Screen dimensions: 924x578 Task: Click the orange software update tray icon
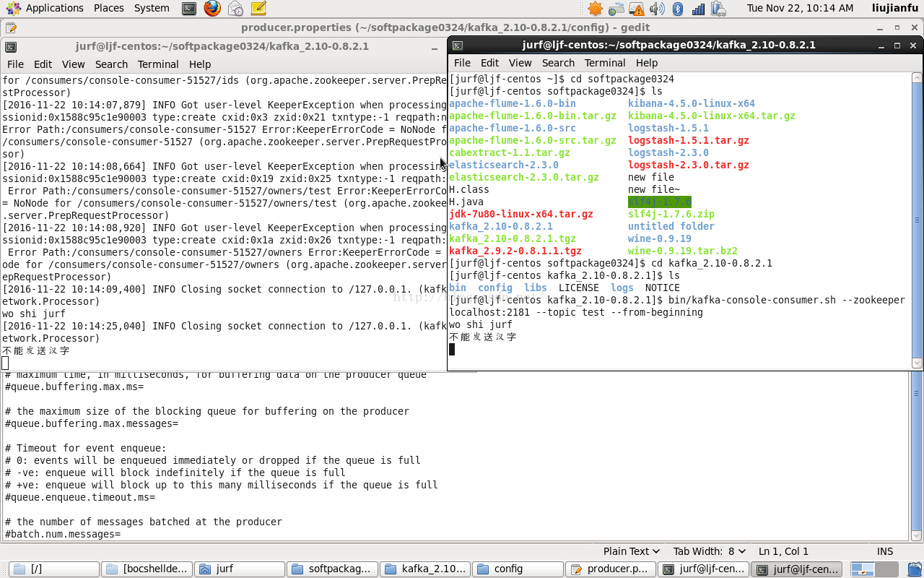(595, 9)
